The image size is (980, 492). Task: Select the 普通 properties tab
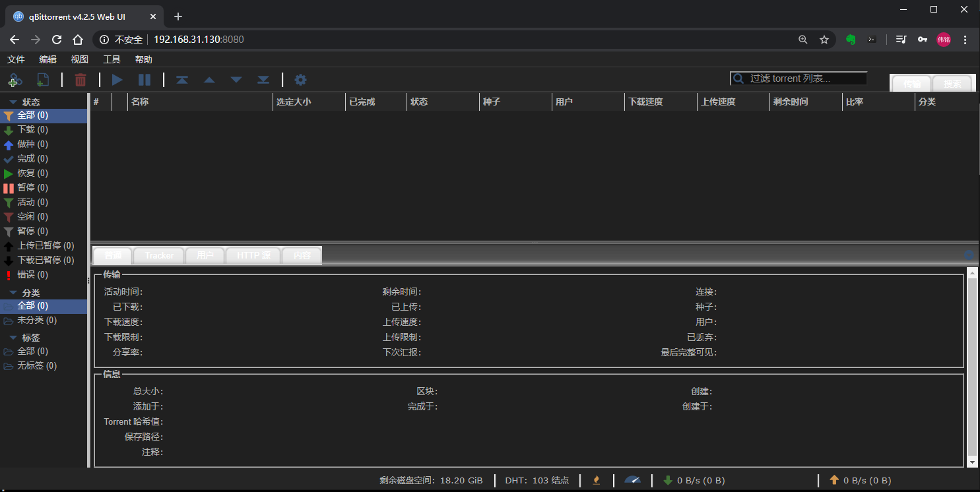[113, 255]
